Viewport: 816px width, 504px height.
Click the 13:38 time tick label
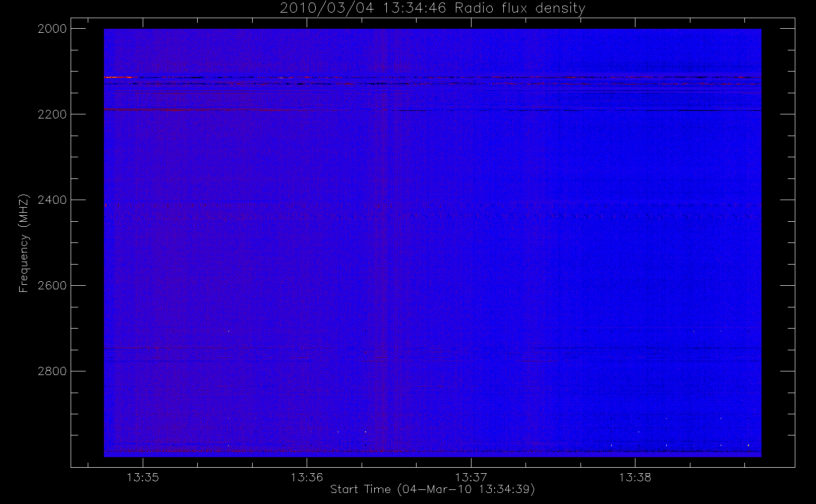coord(635,477)
